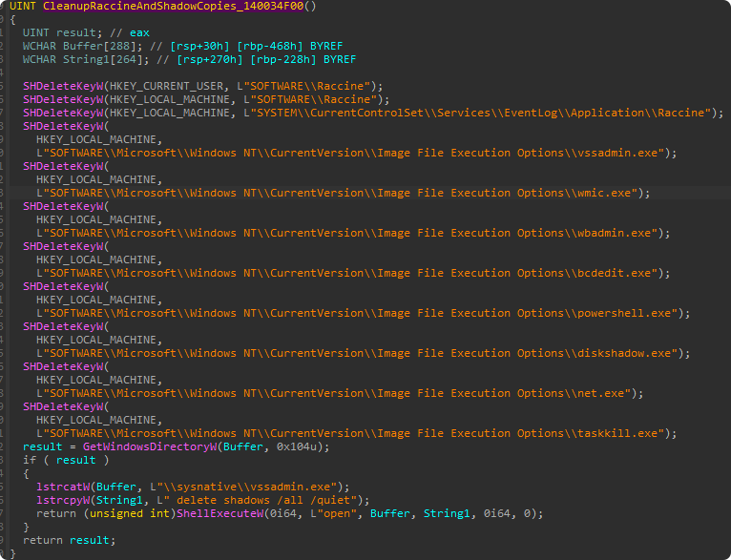This screenshot has height=560, width=731.
Task: Click the registry path ending in wbadmin.exe
Action: click(352, 233)
